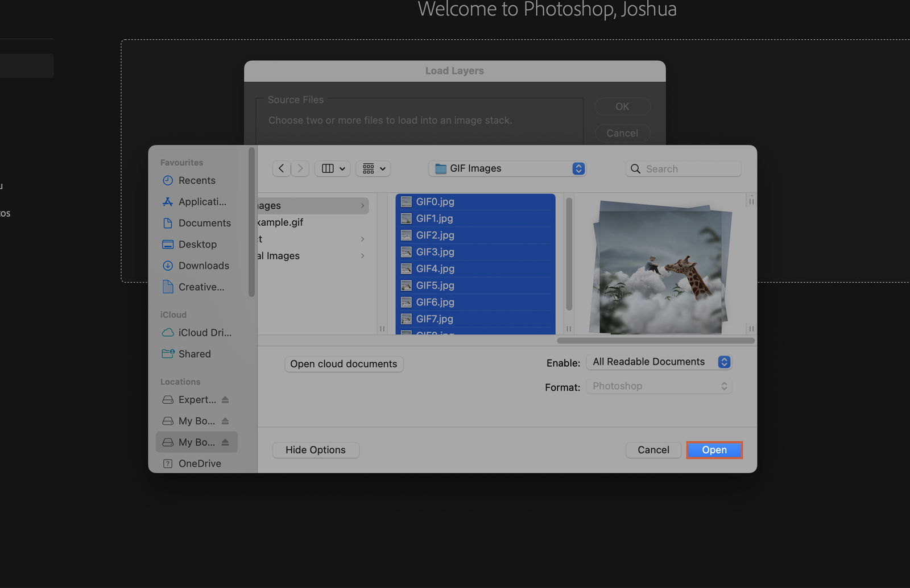Click the search magnifier in the dialog

click(x=635, y=169)
